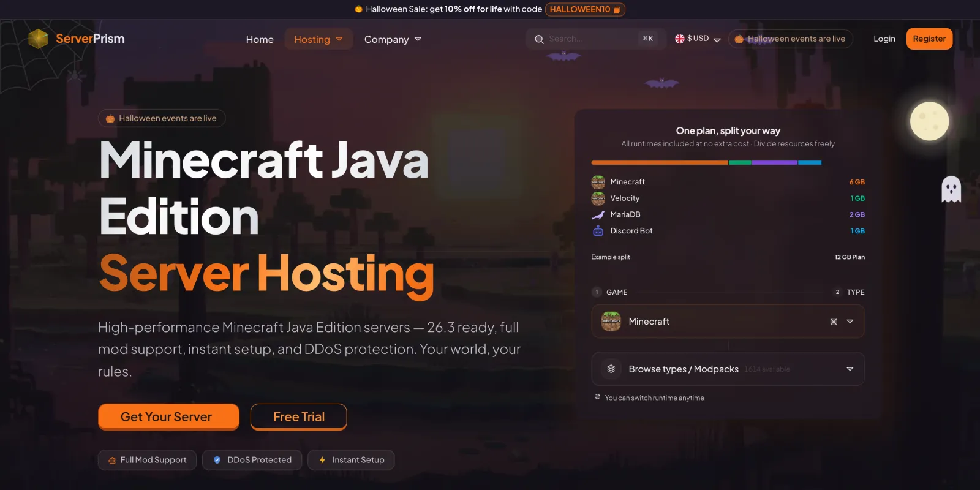Click the layers icon beside Browse types
Image resolution: width=980 pixels, height=490 pixels.
[x=611, y=369]
